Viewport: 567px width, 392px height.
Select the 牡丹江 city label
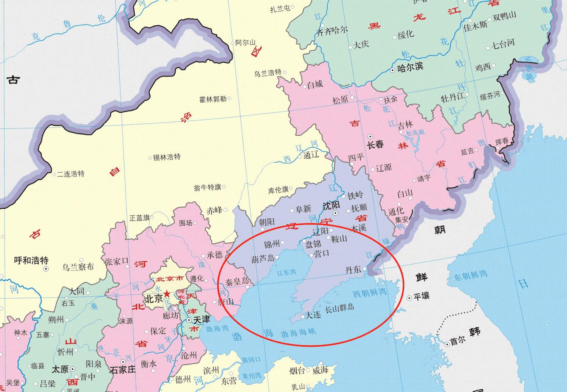click(x=452, y=98)
